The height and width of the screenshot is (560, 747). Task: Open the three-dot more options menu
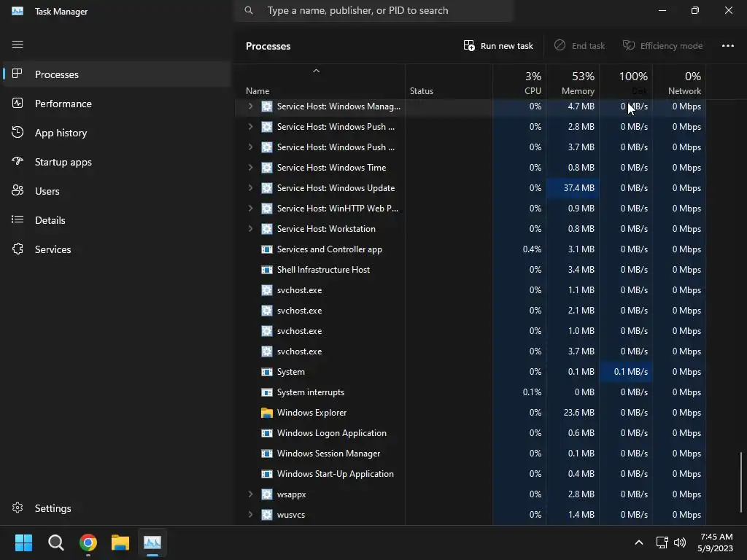(727, 46)
